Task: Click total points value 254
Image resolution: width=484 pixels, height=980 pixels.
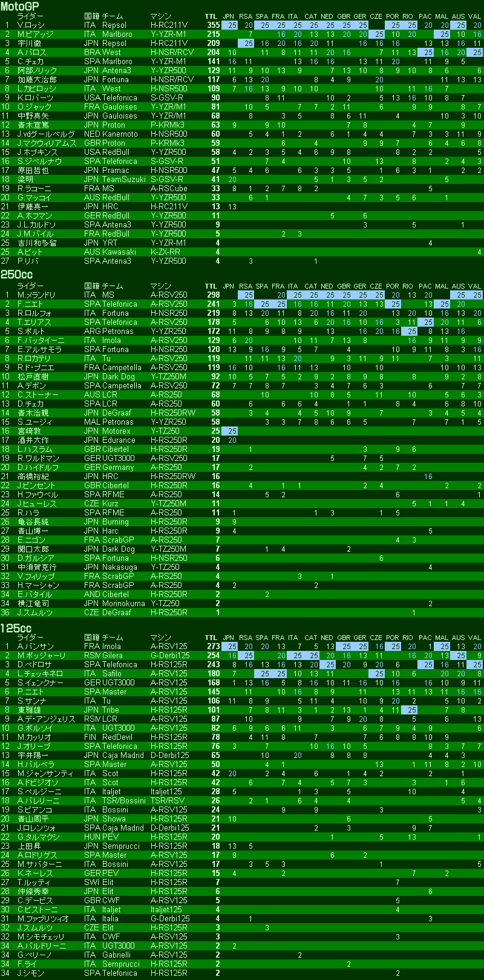Action: 213,656
